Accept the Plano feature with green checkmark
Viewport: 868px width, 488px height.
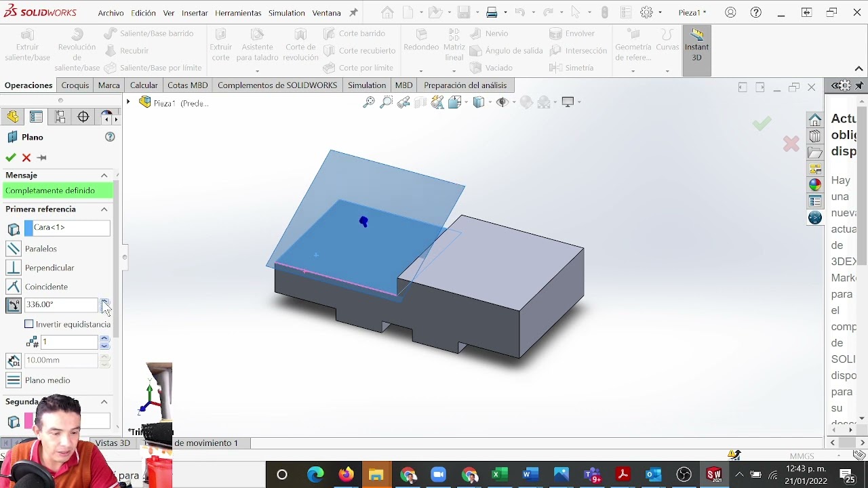tap(11, 157)
